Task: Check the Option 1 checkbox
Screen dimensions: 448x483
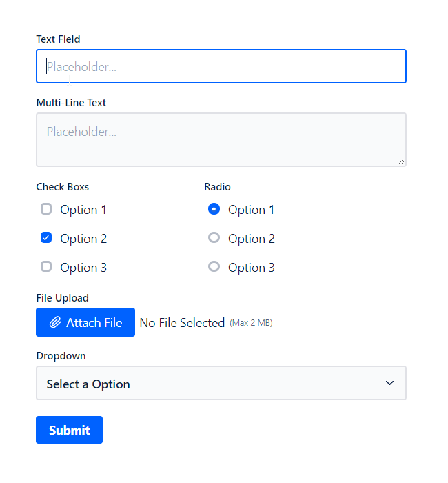Action: point(46,209)
